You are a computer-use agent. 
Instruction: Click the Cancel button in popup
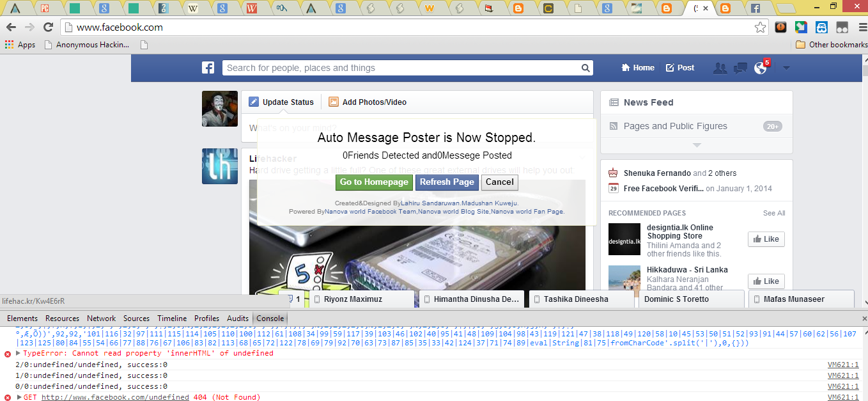(x=500, y=182)
